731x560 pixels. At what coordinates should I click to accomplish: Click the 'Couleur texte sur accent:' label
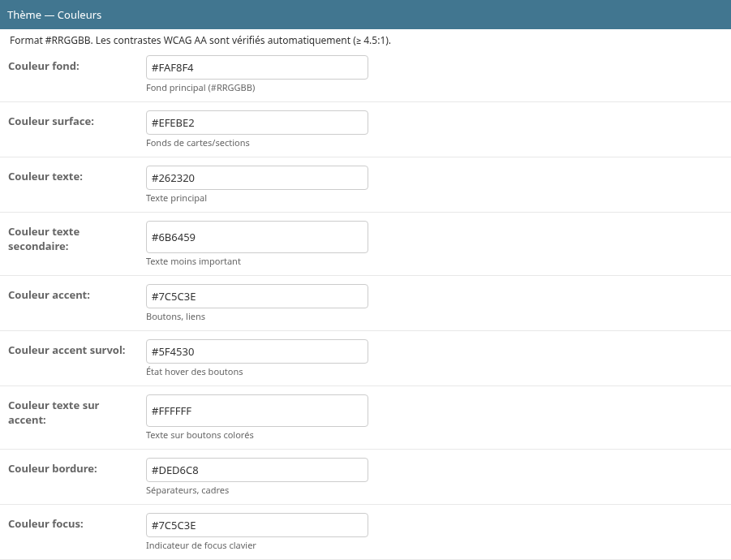54,412
